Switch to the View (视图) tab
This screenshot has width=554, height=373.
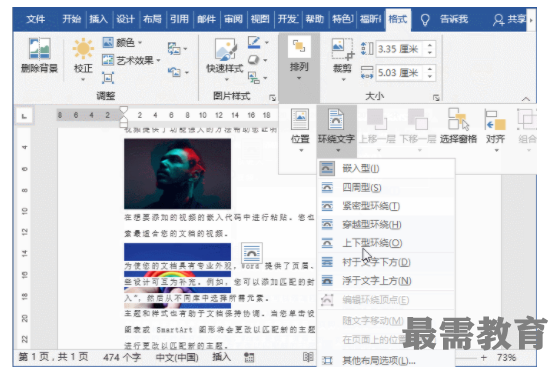(260, 19)
